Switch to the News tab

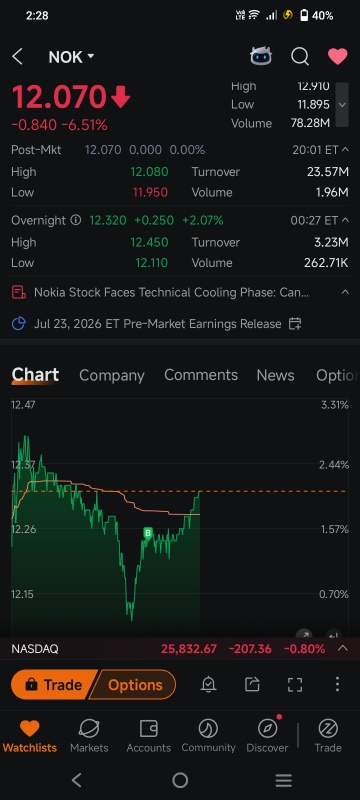(x=275, y=375)
